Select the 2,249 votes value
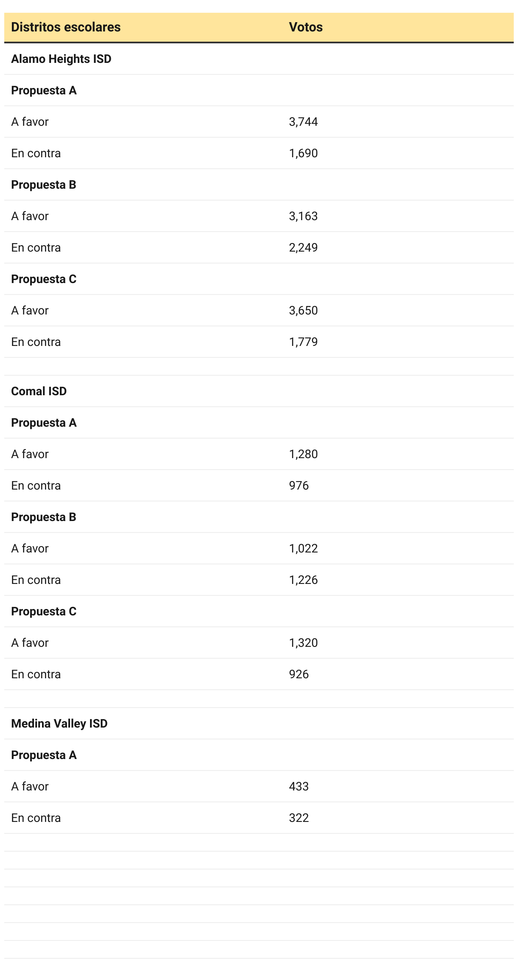Image resolution: width=518 pixels, height=980 pixels. 303,247
